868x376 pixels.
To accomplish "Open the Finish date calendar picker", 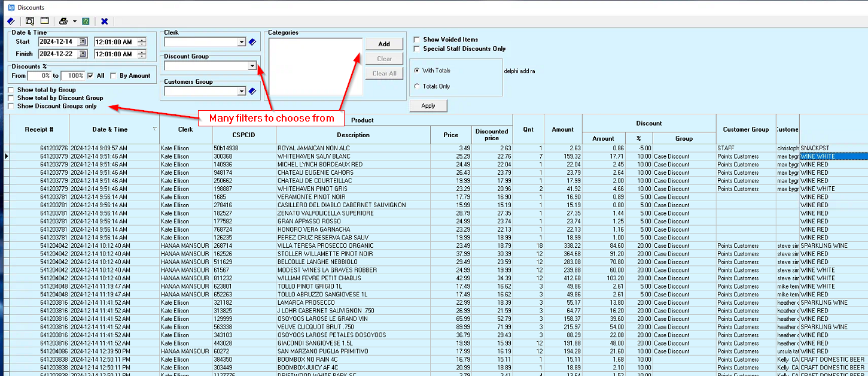I will 83,54.
